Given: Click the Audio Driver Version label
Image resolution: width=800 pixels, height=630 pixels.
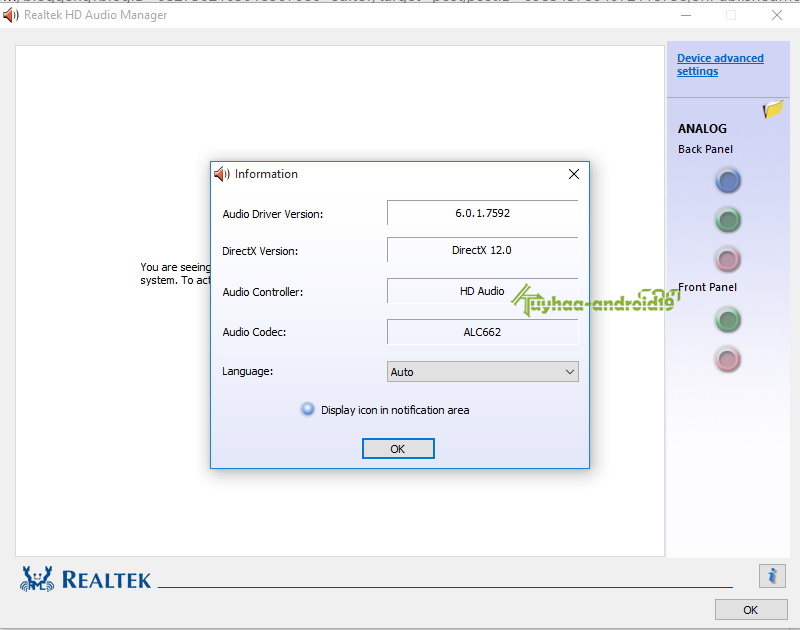Looking at the screenshot, I should [x=272, y=214].
